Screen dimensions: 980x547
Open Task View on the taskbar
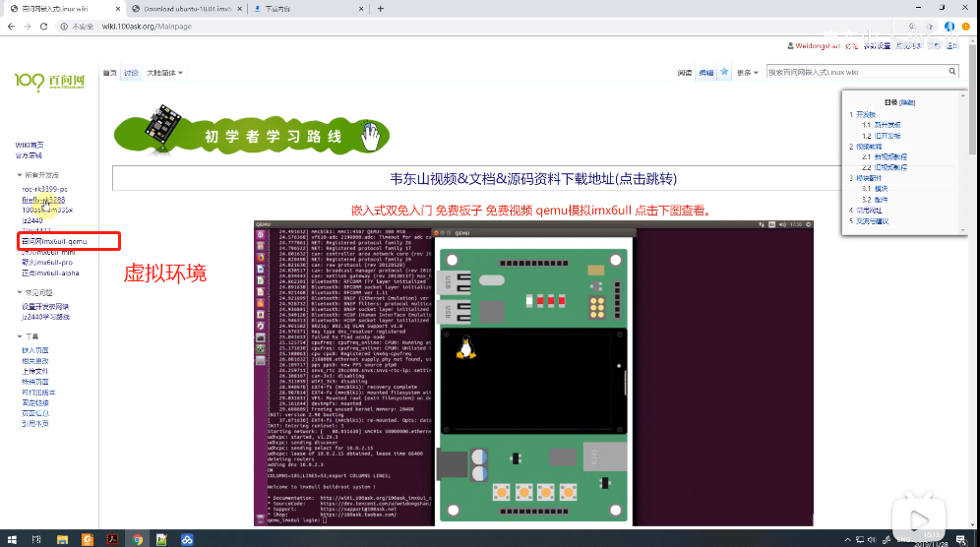(36, 539)
